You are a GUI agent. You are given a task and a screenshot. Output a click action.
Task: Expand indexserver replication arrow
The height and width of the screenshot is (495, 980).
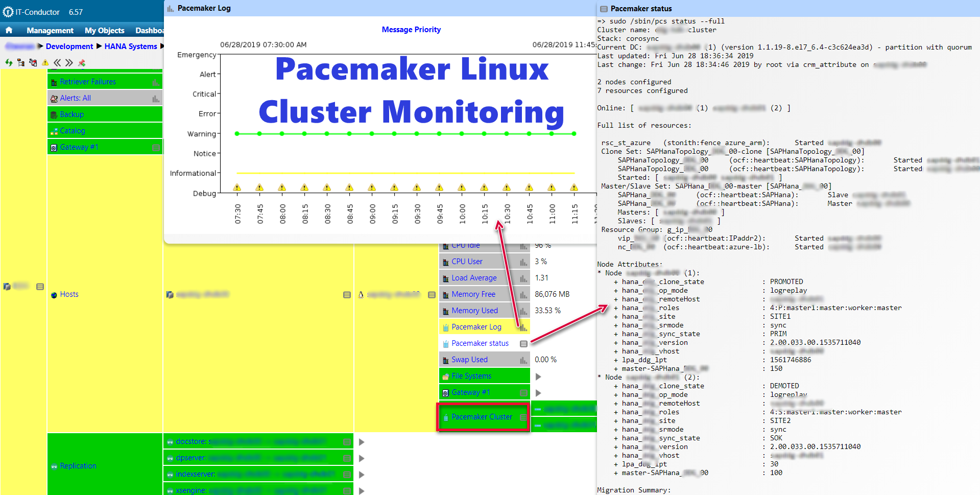click(361, 475)
